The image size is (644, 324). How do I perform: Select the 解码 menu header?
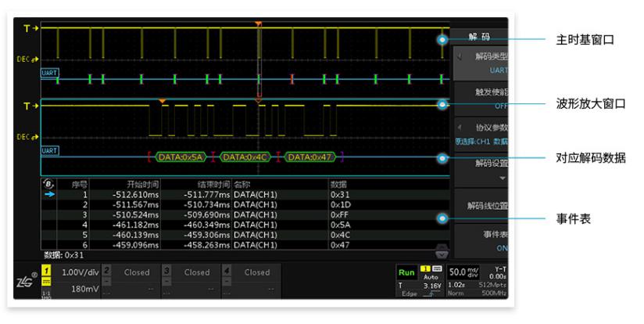coord(479,37)
